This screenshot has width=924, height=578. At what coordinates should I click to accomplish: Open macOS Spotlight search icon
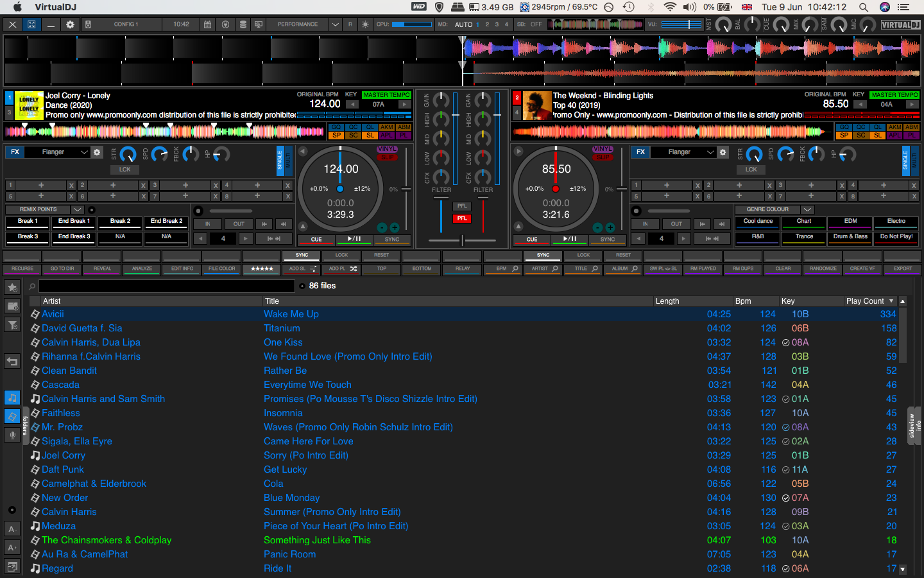point(864,7)
